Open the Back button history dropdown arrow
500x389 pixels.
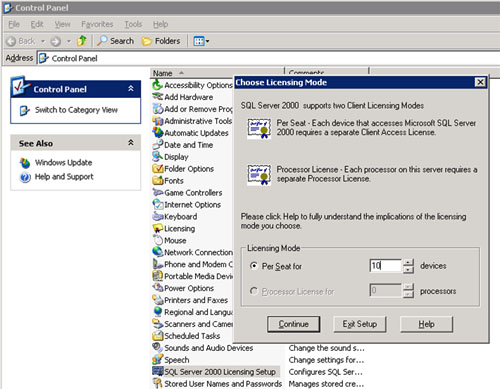point(43,41)
